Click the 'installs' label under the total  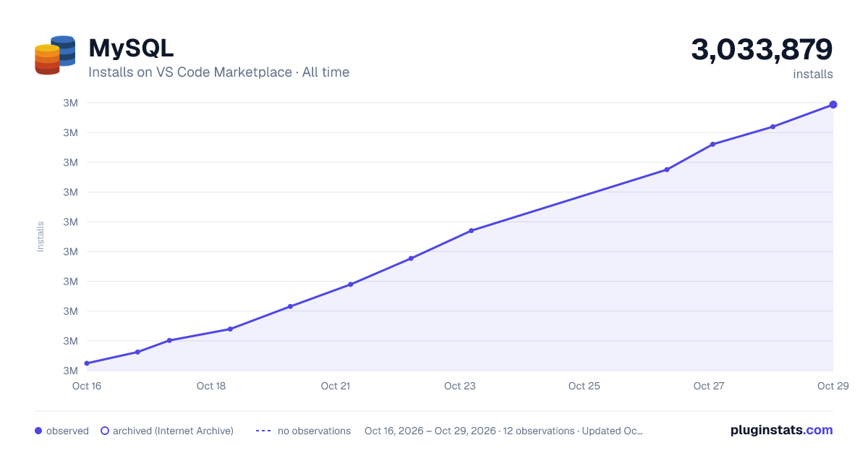(x=813, y=75)
